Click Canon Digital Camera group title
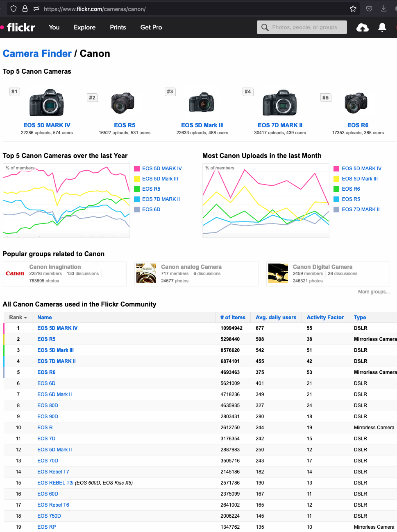The height and width of the screenshot is (532, 397). pos(322,267)
